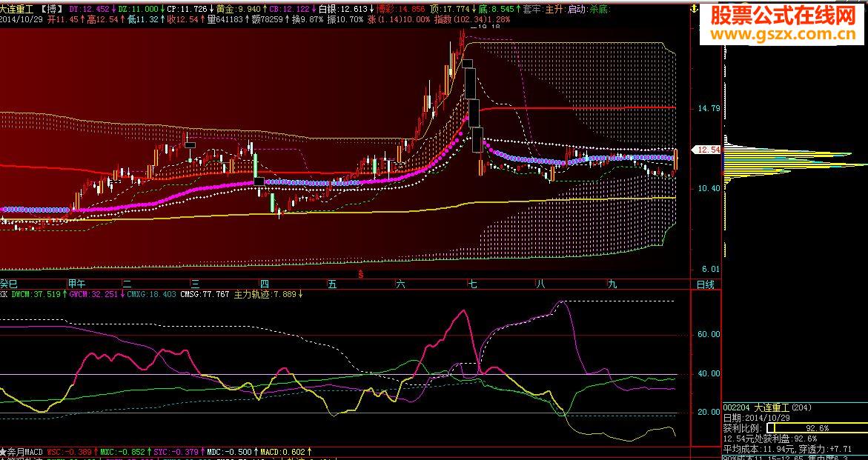Click the date 2014/10/29 in quote line
The image size is (868, 460).
[21, 19]
